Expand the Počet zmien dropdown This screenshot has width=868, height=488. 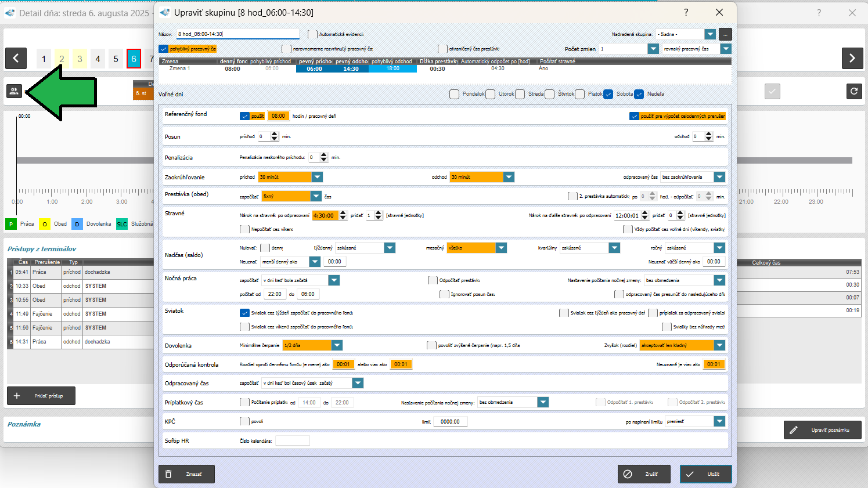[653, 49]
